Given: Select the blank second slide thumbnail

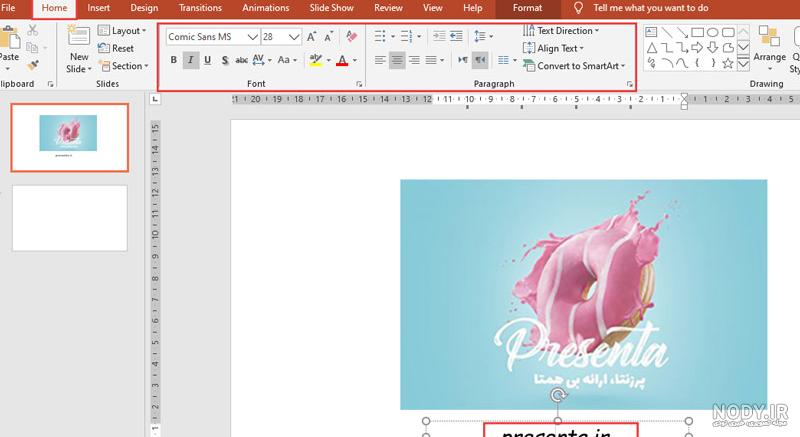Looking at the screenshot, I should tap(70, 218).
